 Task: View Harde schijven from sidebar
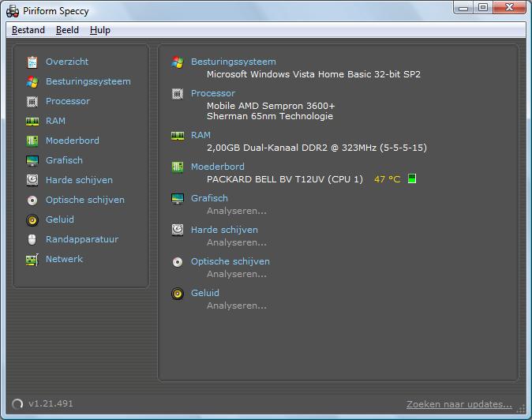point(79,180)
